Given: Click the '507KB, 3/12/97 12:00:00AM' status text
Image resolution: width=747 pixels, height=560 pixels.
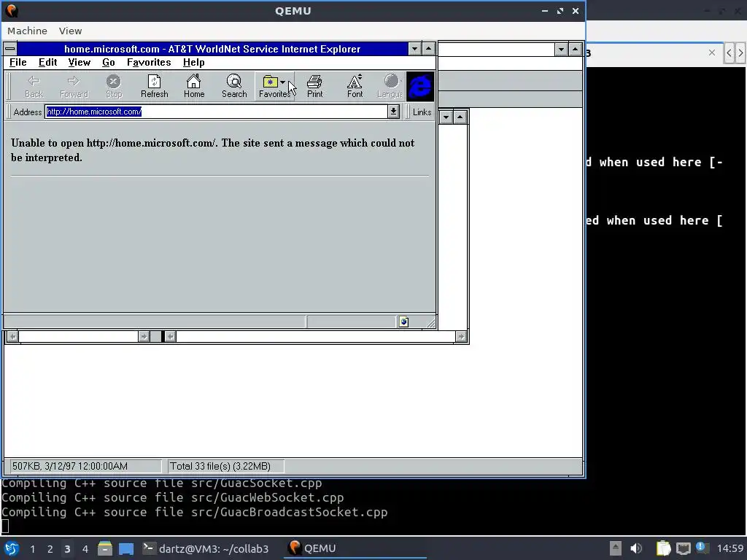Looking at the screenshot, I should click(x=69, y=466).
